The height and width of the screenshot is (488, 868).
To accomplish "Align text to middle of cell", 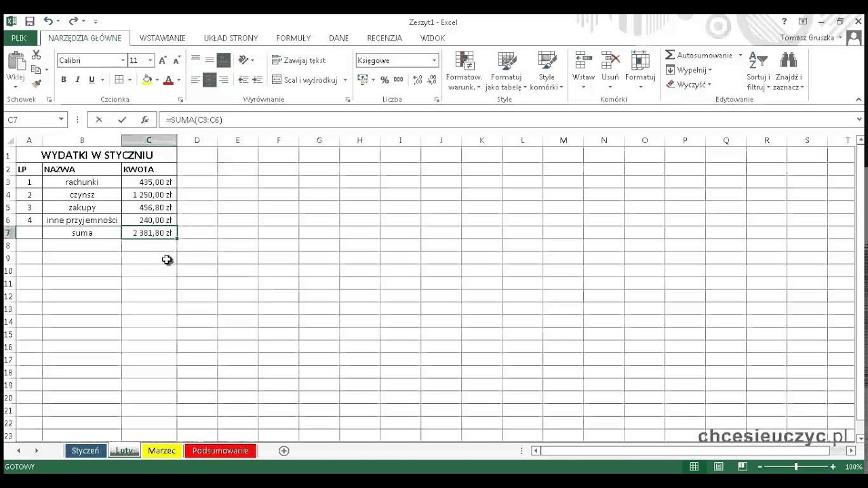I will (210, 60).
